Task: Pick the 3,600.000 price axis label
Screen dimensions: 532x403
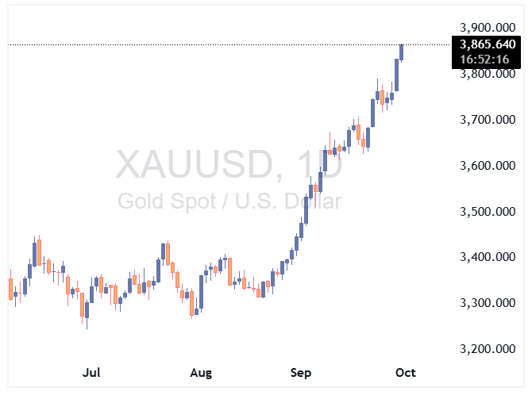Action: tap(487, 166)
